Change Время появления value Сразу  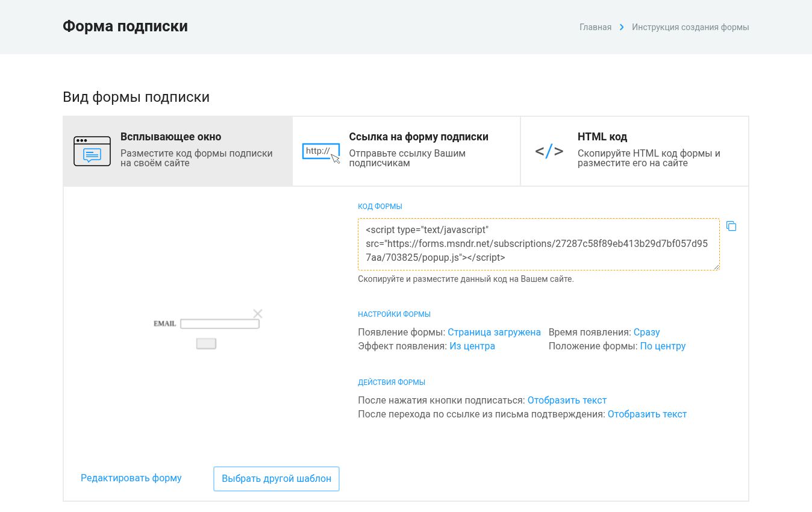coord(647,332)
